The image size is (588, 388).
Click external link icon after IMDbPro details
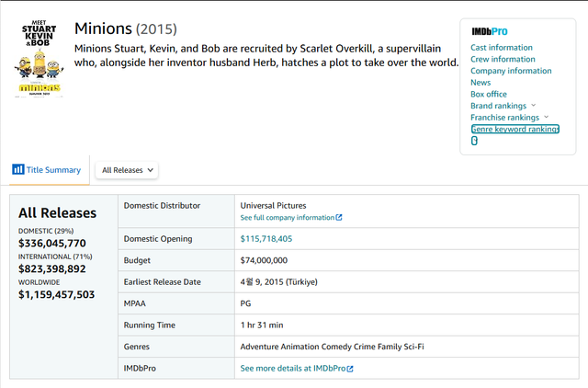click(349, 369)
